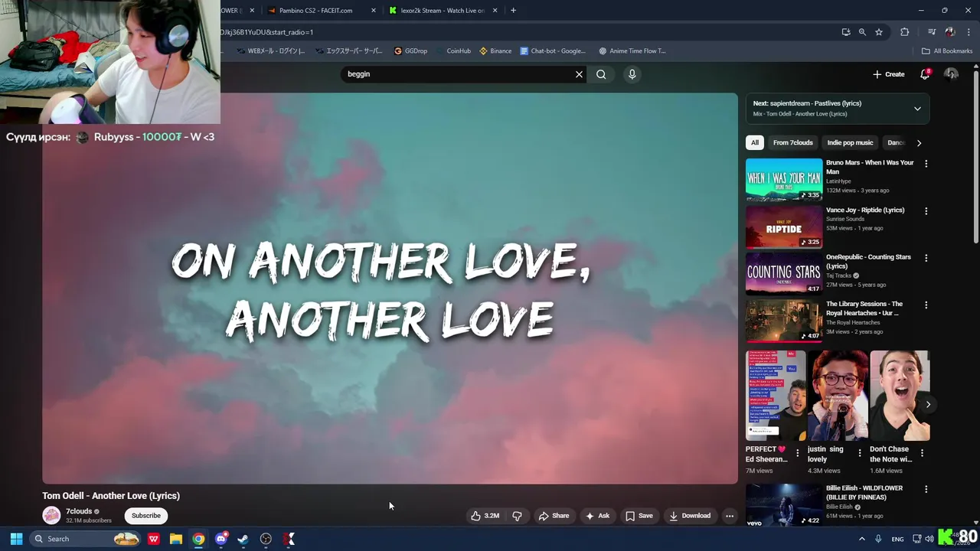
Task: Open the GGDrop bookmark
Action: 410,51
